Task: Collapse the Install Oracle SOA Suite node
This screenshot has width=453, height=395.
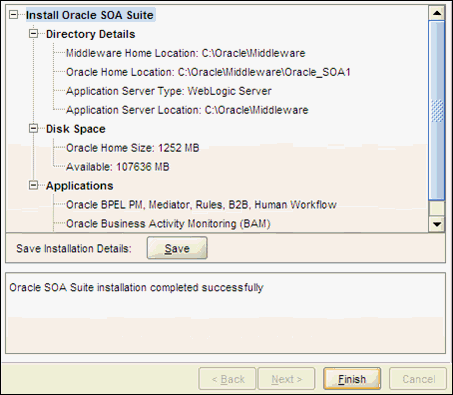Action: coord(13,15)
